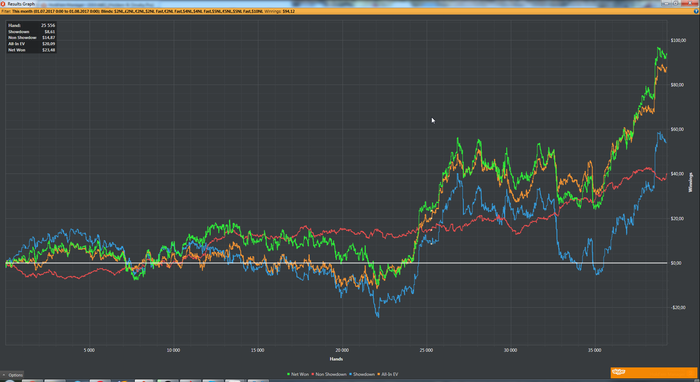The width and height of the screenshot is (700, 382).
Task: Click the $20,00 winnings axis label
Action: 677,219
